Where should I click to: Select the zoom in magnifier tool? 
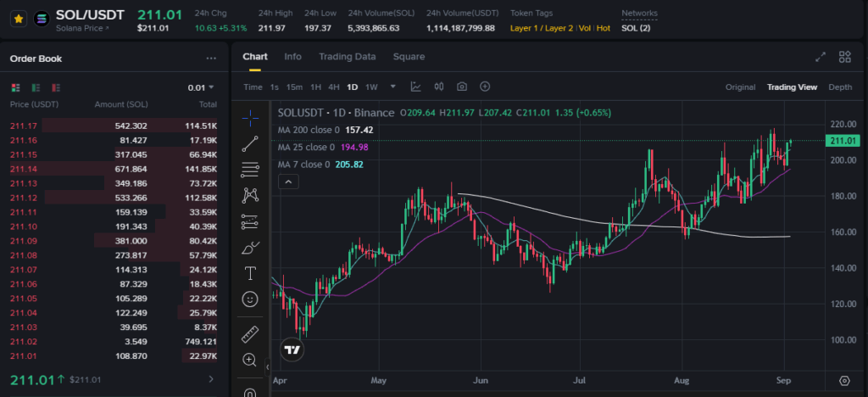pyautogui.click(x=250, y=360)
